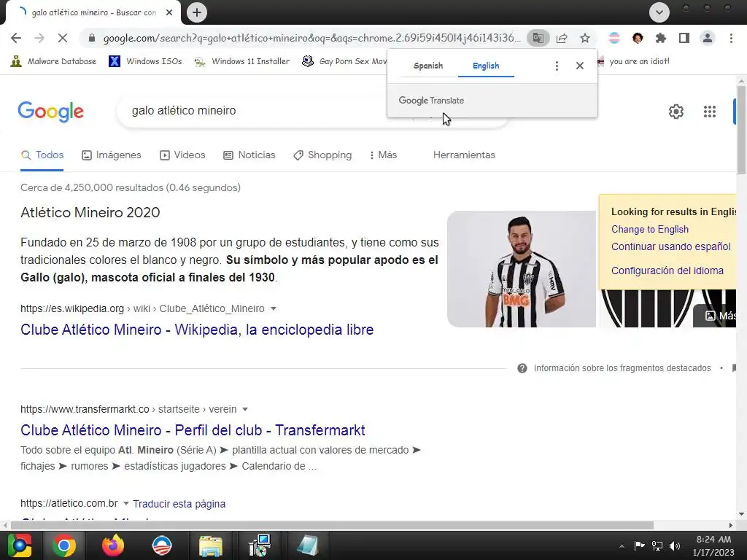Open Google settings gear icon
Screen dimensions: 747x560
coord(676,112)
